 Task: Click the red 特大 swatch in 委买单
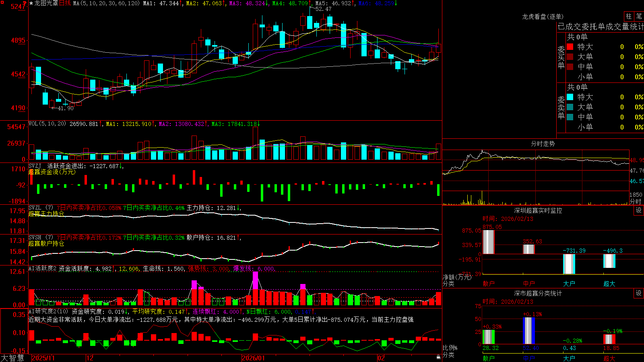coord(570,47)
